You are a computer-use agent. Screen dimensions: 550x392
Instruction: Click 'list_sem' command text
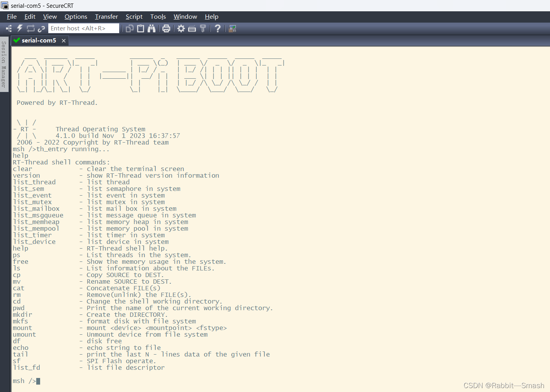click(x=28, y=189)
